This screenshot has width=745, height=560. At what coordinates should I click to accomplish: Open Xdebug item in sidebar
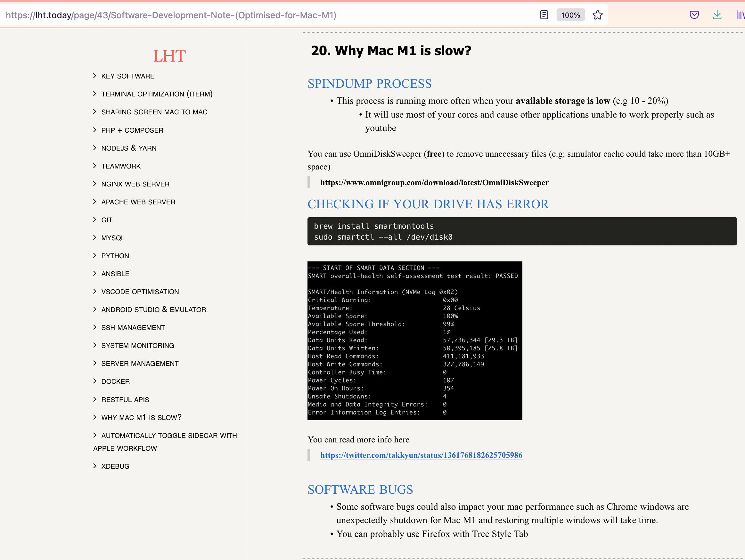coord(115,466)
